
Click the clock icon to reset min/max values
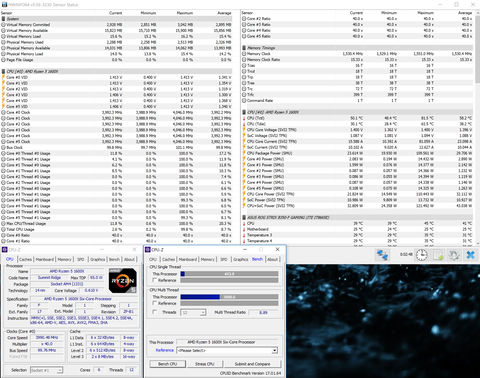[x=421, y=255]
